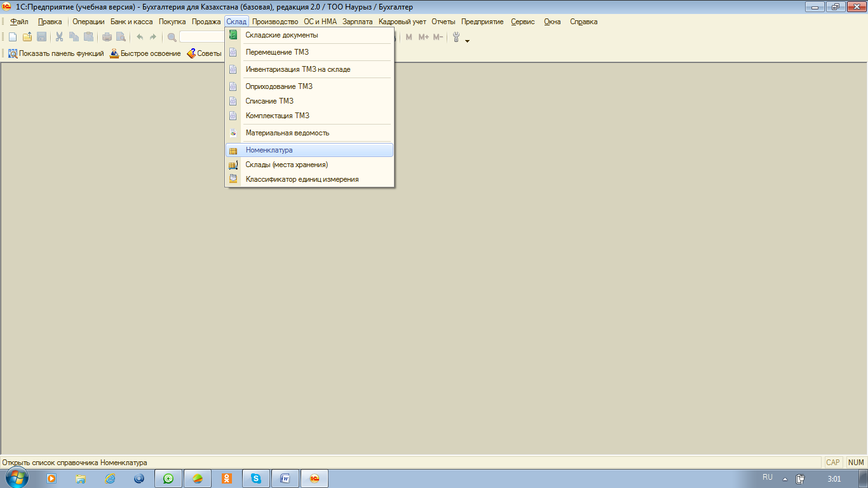Click the Cut scissors toolbar icon
The width and height of the screenshot is (868, 488).
coord(60,37)
